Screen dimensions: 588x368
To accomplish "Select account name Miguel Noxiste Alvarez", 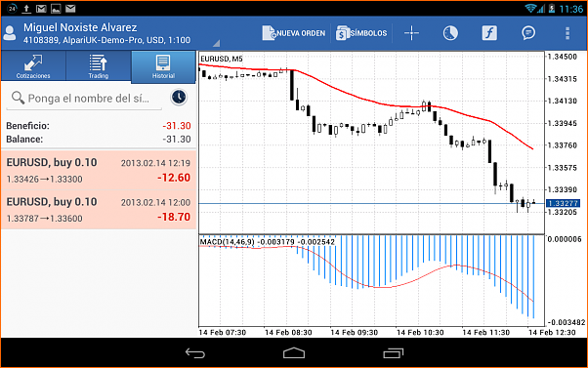I will 80,27.
